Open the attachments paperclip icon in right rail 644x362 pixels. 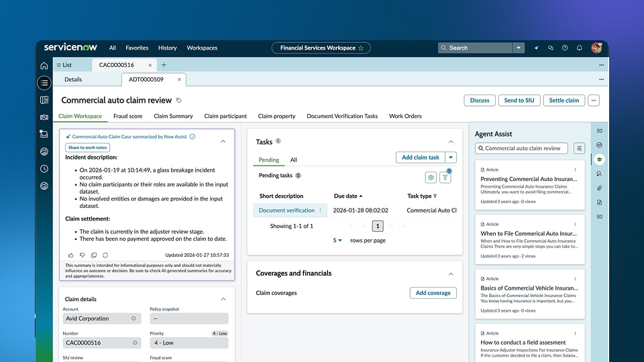point(599,188)
